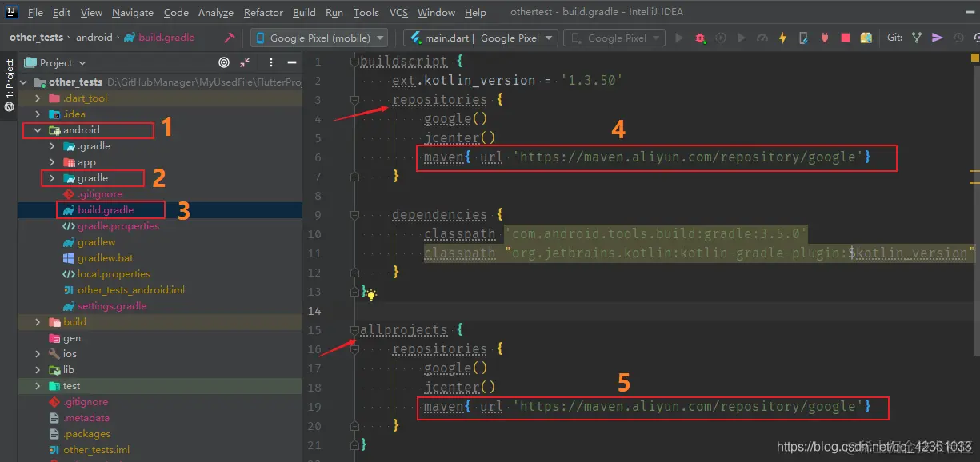Open Git history clock icon
This screenshot has height=462, width=980.
pyautogui.click(x=958, y=38)
